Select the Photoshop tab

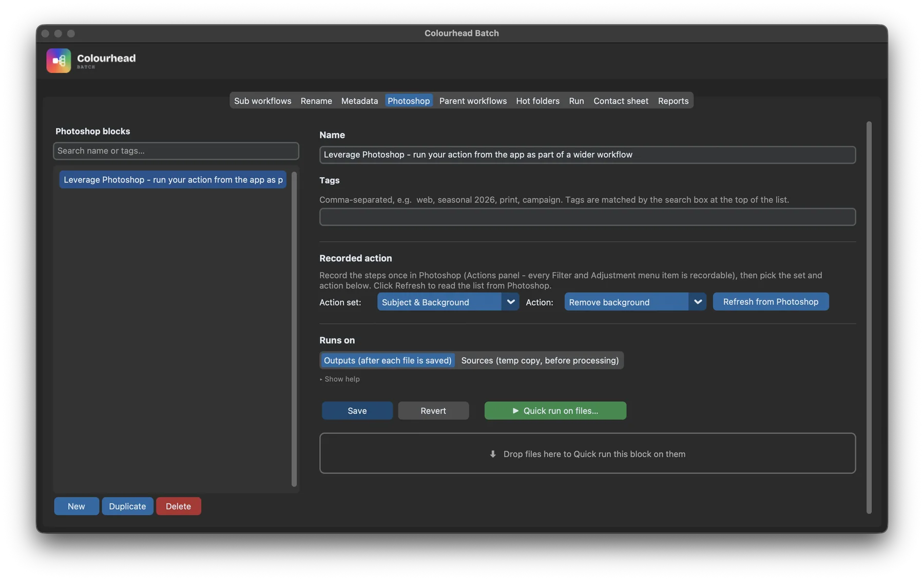[x=409, y=101]
